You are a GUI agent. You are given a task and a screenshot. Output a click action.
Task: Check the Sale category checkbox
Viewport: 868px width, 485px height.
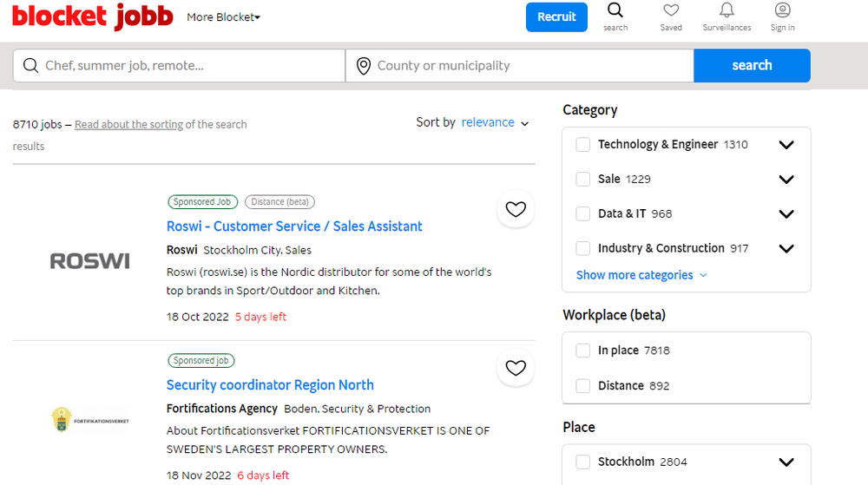click(583, 180)
